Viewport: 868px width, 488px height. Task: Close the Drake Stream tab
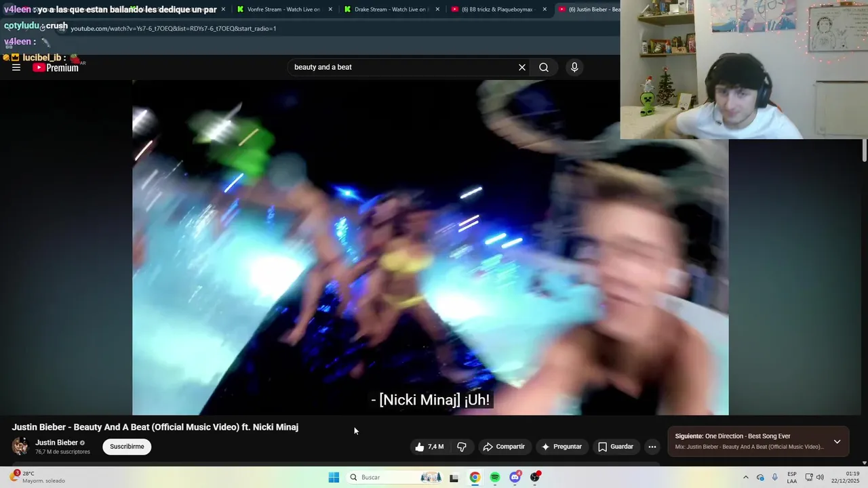(437, 9)
